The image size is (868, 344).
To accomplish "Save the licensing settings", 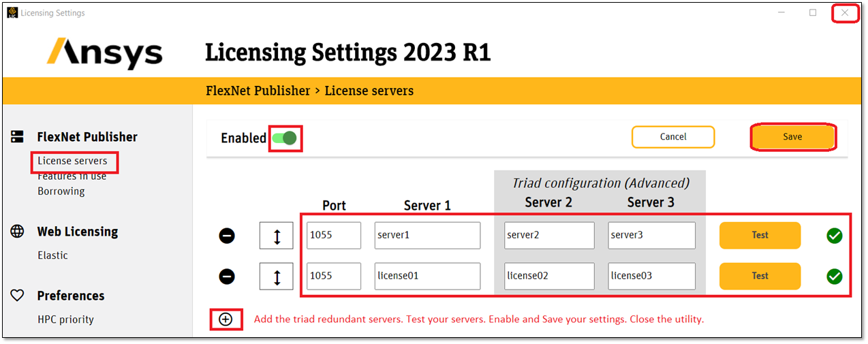I will [x=792, y=137].
